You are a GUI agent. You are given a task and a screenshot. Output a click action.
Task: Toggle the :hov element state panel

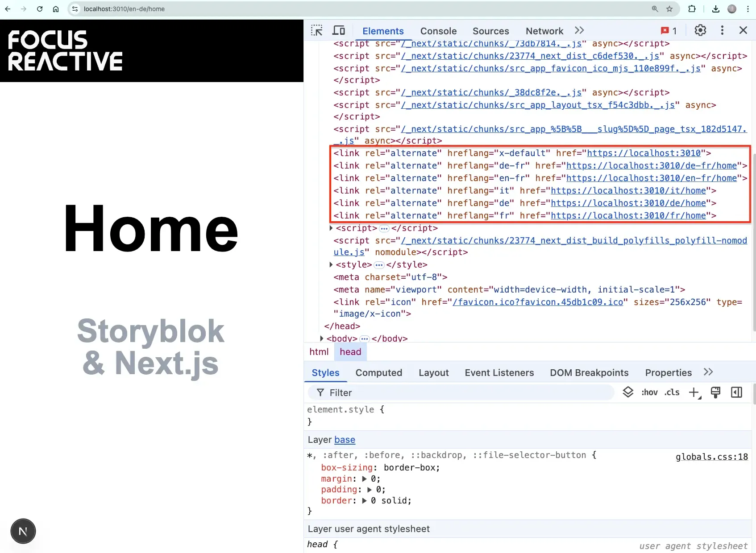pos(649,392)
